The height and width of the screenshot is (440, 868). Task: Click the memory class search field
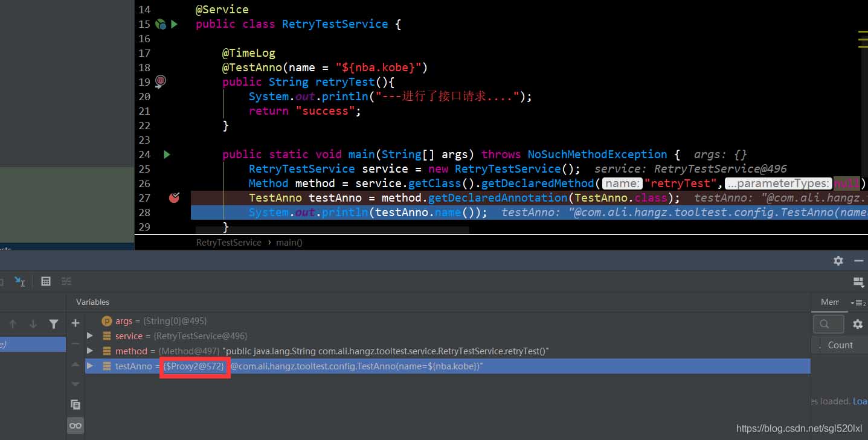coord(828,324)
